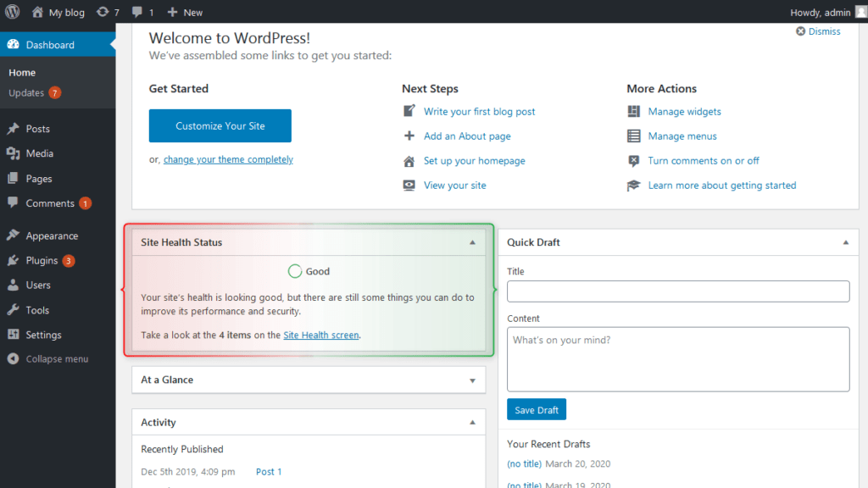868x488 pixels.
Task: Open the Tools menu label
Action: [x=37, y=310]
